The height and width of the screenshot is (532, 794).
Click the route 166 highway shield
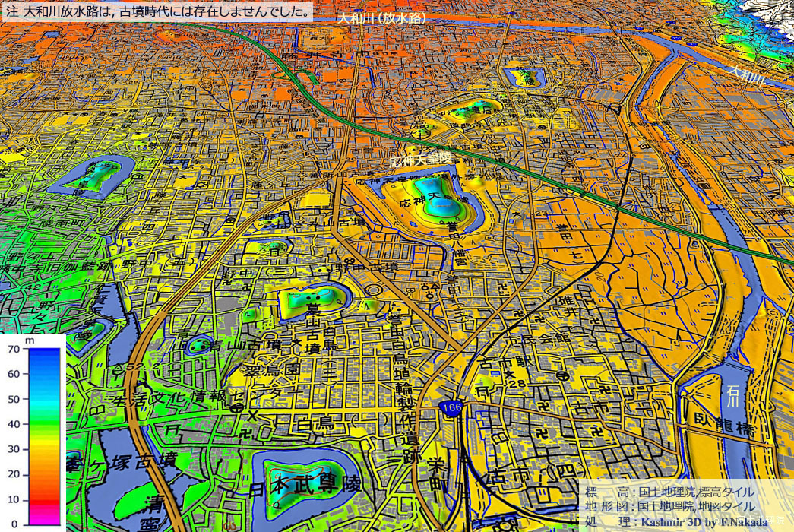pos(453,409)
